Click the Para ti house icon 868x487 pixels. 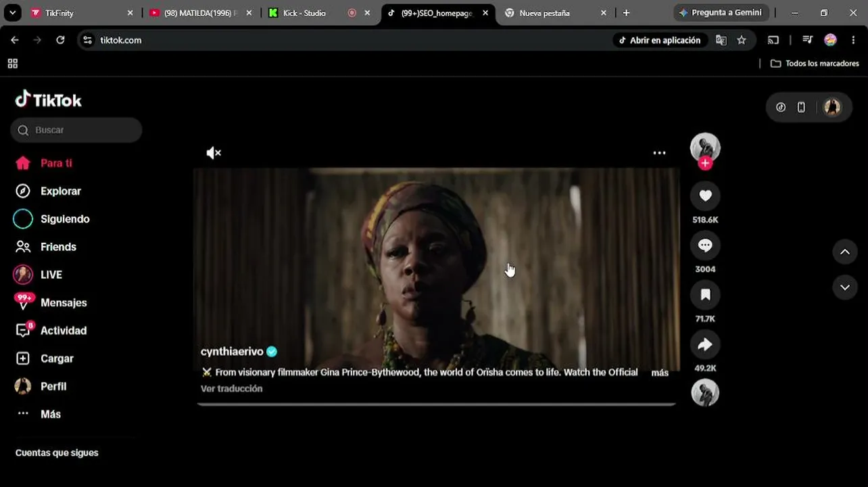pos(23,163)
